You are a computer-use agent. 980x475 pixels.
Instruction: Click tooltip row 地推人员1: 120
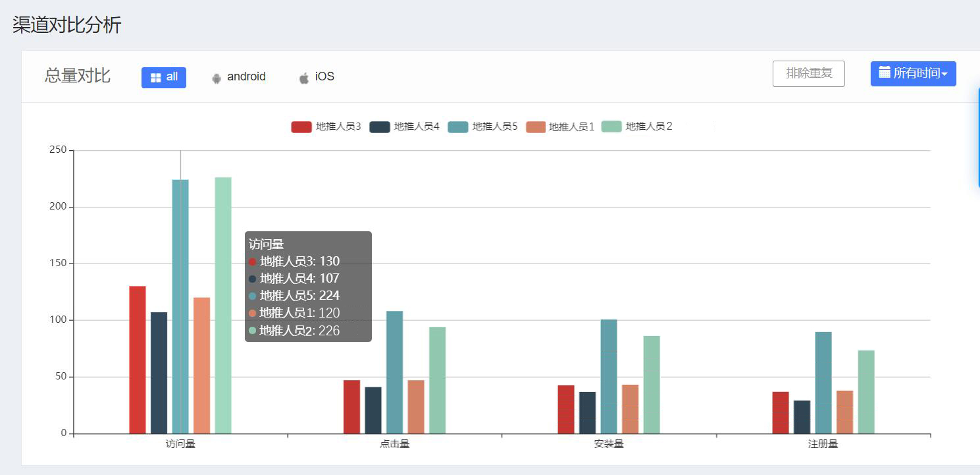pyautogui.click(x=294, y=313)
